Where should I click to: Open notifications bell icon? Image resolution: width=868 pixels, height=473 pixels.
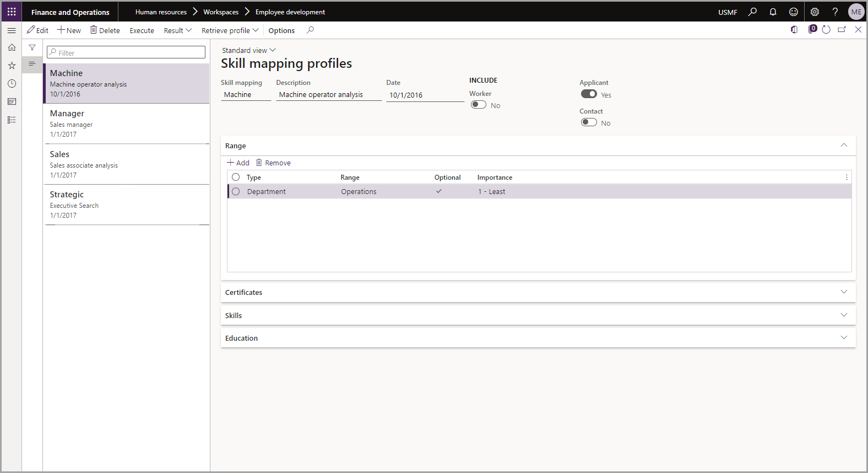773,12
